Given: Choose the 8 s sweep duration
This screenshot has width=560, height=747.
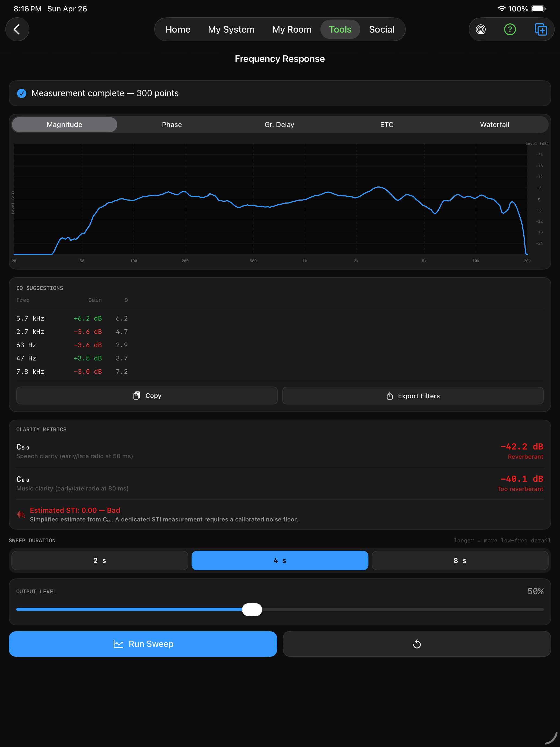Looking at the screenshot, I should click(460, 561).
